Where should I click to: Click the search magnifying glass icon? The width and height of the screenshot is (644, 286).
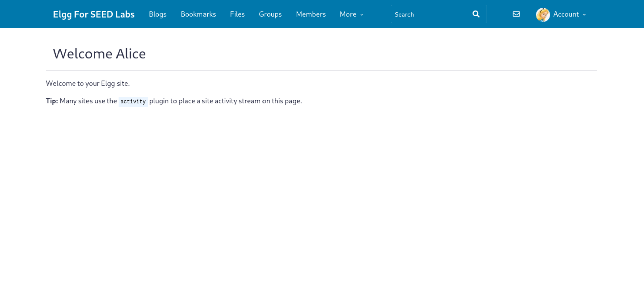tap(476, 14)
